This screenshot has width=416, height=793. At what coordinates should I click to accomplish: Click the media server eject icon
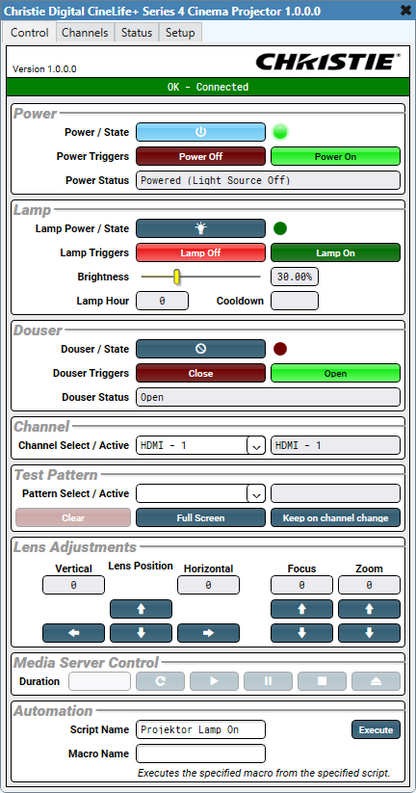point(376,681)
